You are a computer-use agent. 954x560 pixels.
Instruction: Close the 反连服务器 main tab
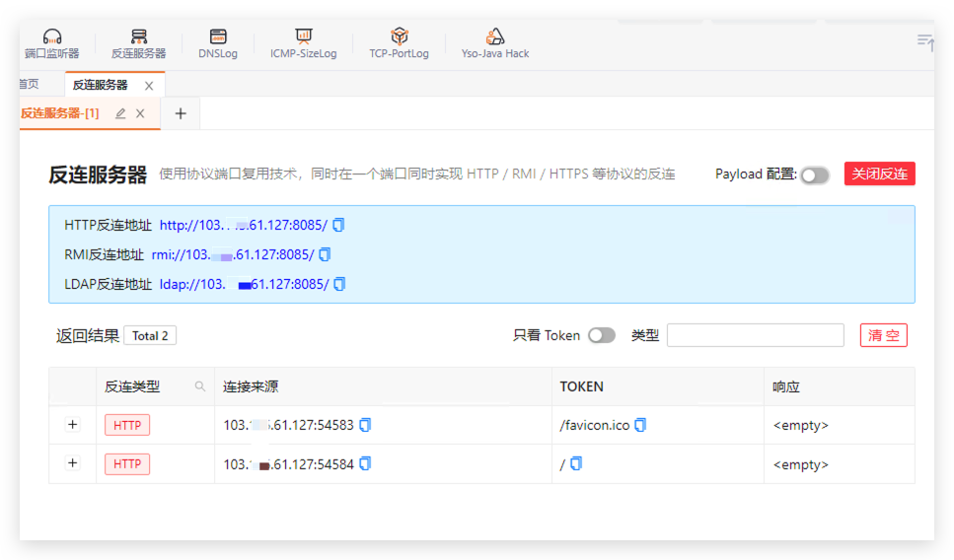click(x=149, y=86)
